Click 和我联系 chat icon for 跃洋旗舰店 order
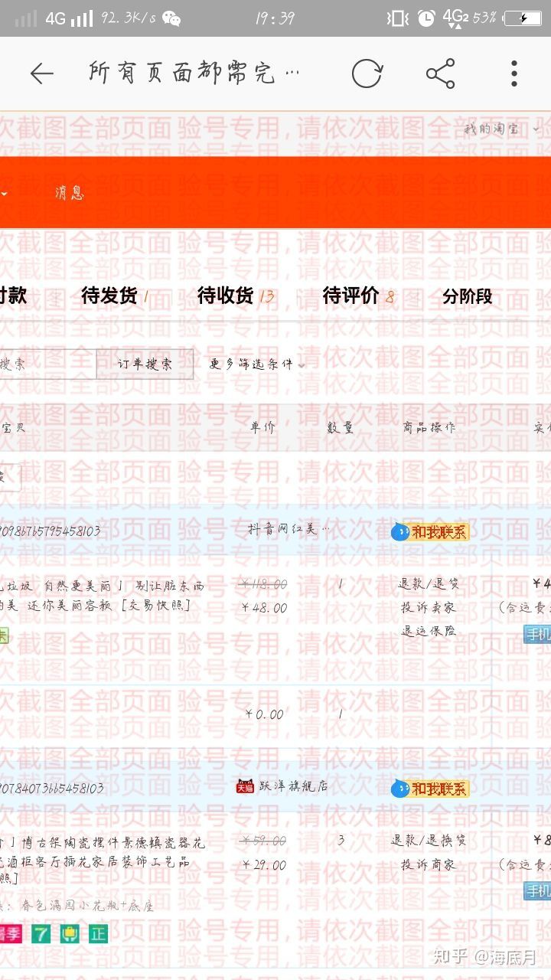 point(430,789)
